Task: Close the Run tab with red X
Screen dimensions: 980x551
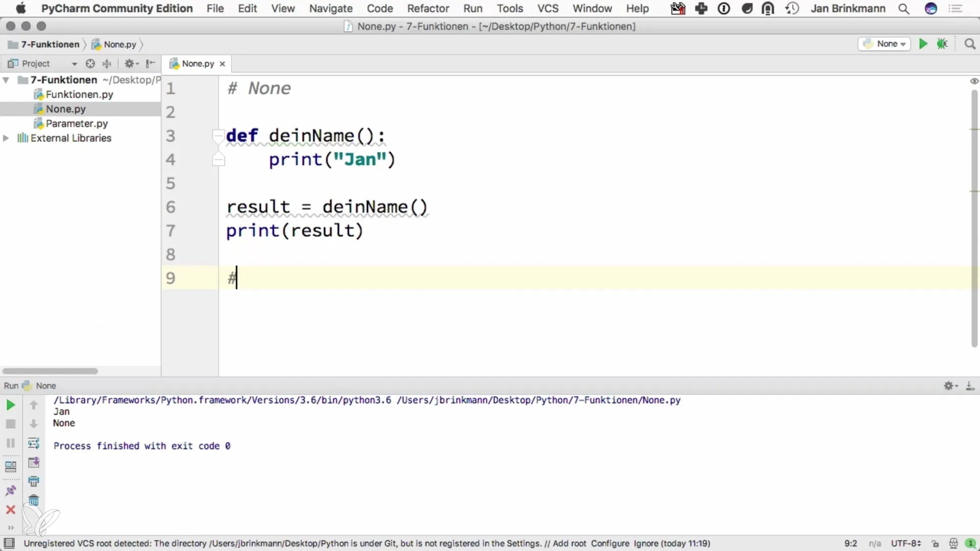Action: [10, 510]
